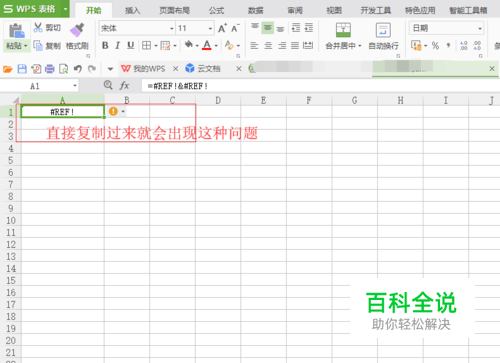Open 数据 ribbon tab
Image resolution: width=500 pixels, height=363 pixels.
tap(256, 10)
